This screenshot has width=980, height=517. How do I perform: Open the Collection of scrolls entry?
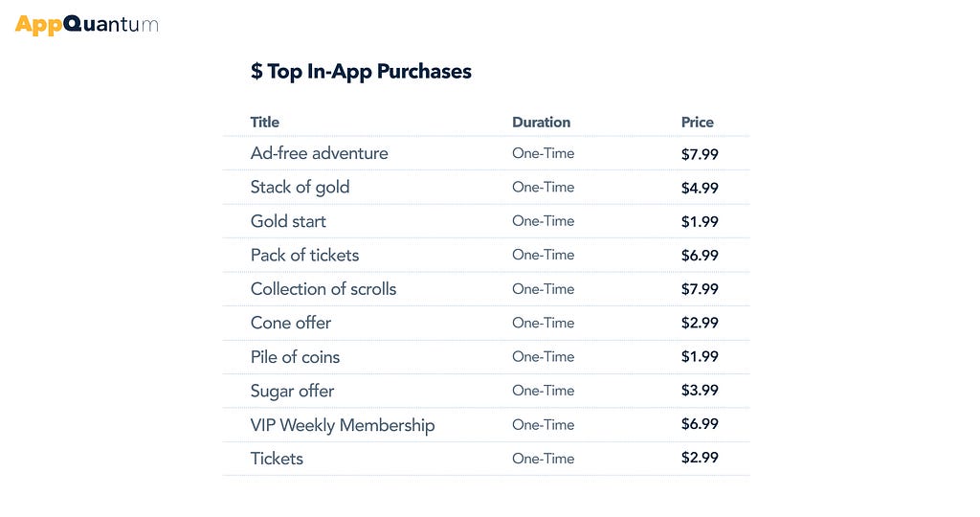pos(323,289)
